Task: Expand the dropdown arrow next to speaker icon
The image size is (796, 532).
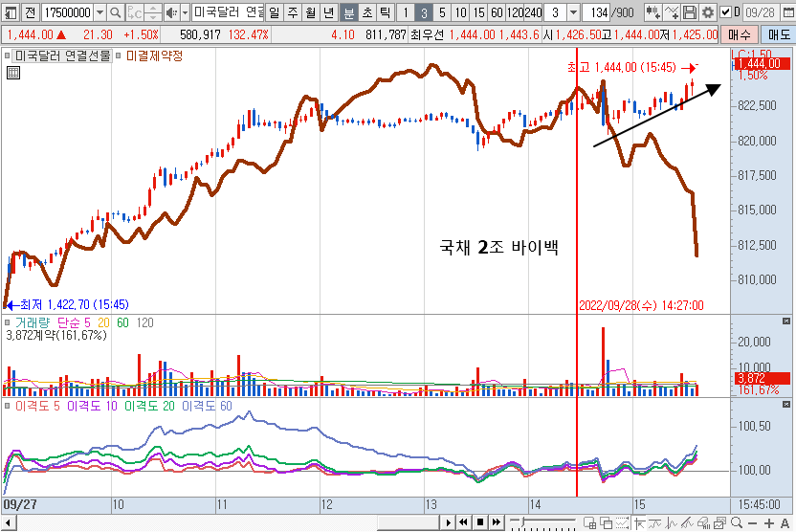Action: (x=185, y=12)
